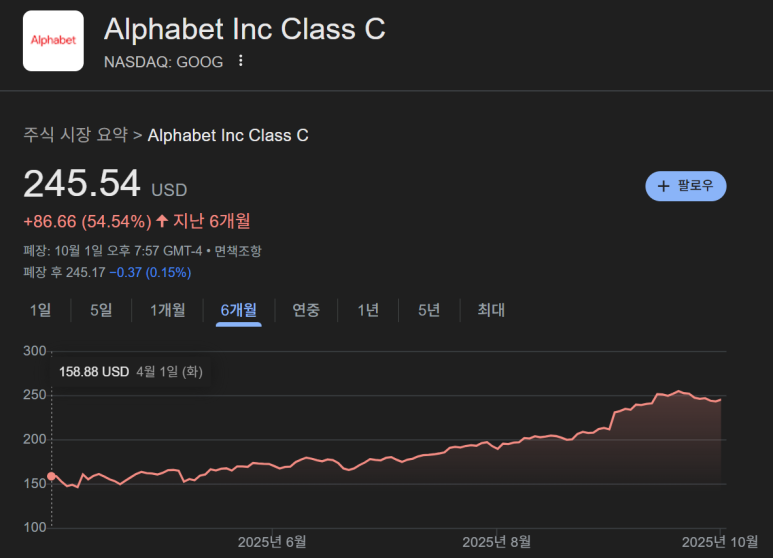Click the 팔로우 follow button

click(x=686, y=186)
